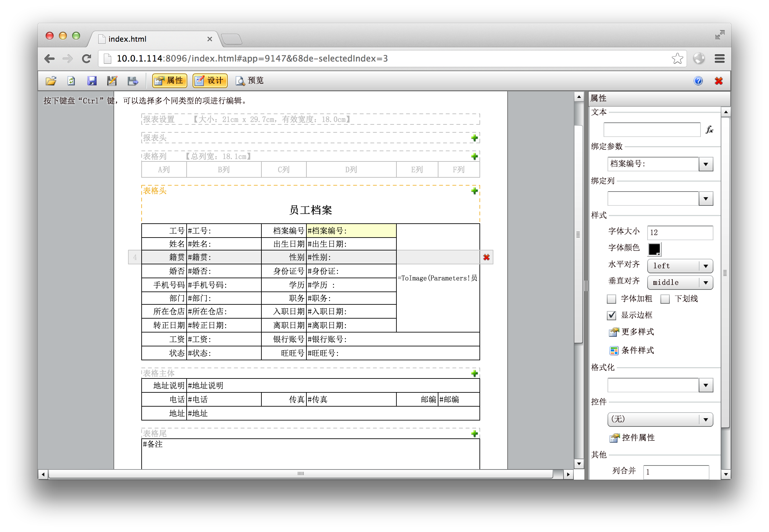Select the 报表设置 section header

pos(310,119)
